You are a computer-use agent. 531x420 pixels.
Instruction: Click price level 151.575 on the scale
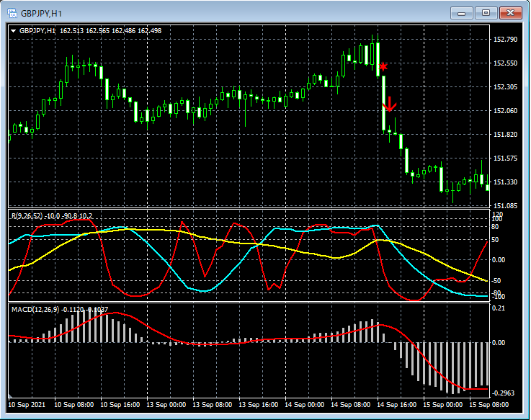(x=506, y=158)
